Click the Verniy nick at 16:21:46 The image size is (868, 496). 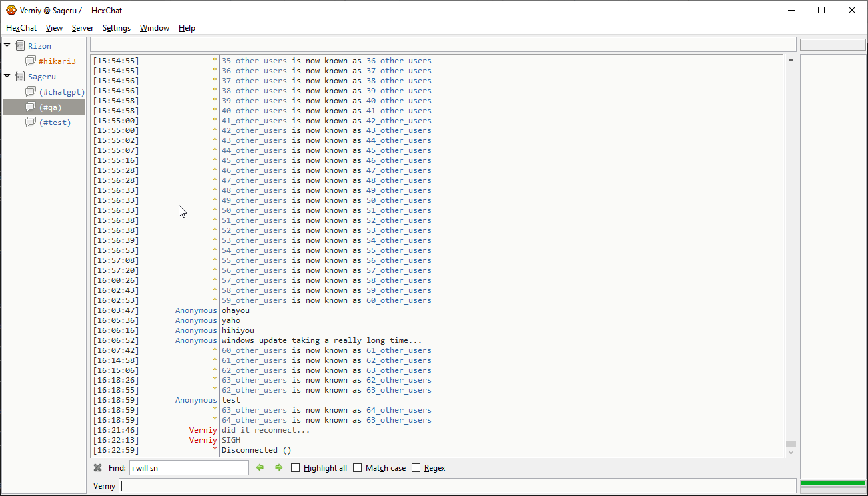(x=203, y=430)
